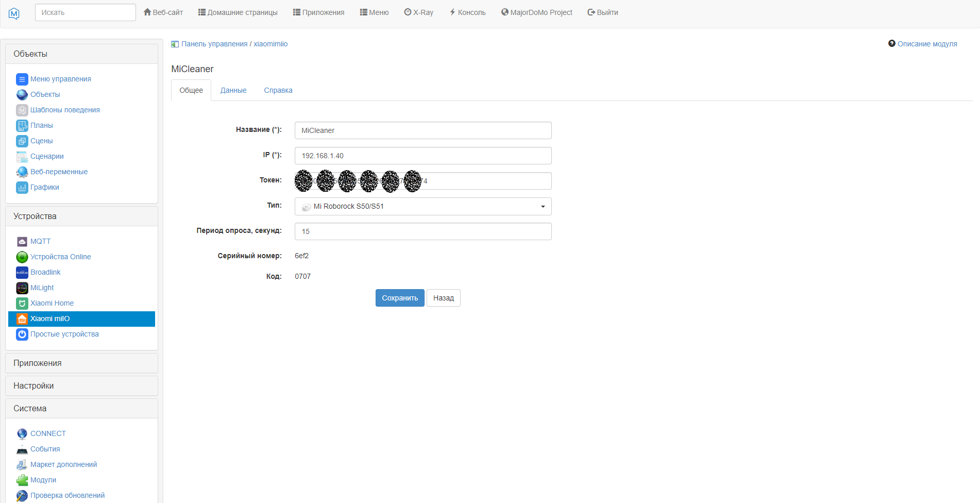
Task: Click the Графики chart icon
Action: click(x=22, y=188)
